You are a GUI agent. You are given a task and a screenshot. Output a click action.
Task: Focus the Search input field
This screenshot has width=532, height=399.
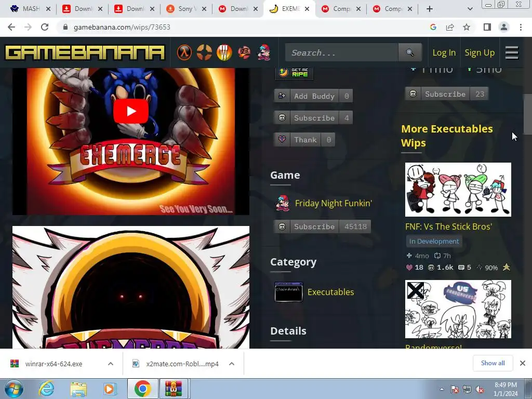point(342,52)
